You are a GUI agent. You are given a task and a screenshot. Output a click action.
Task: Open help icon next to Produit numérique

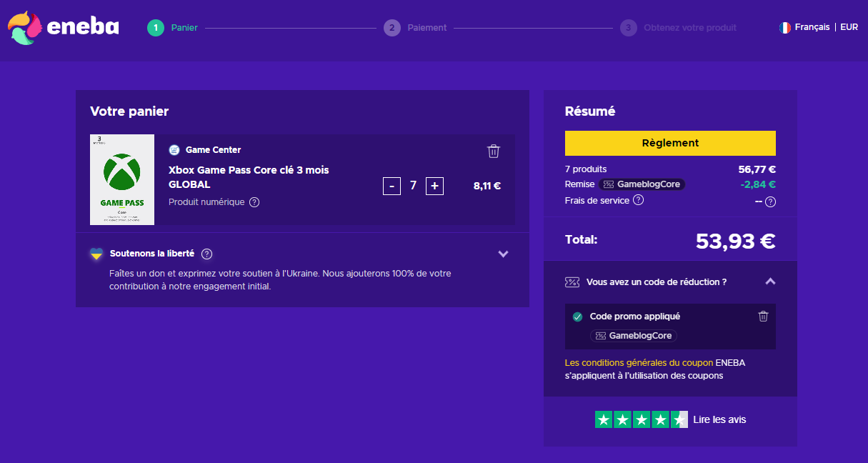[x=254, y=202]
